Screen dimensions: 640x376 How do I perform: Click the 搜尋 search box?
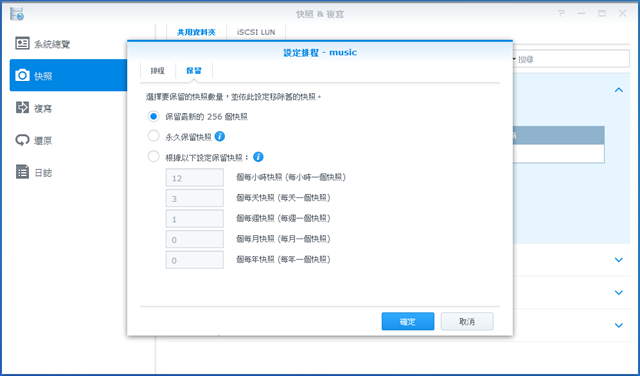[x=571, y=59]
